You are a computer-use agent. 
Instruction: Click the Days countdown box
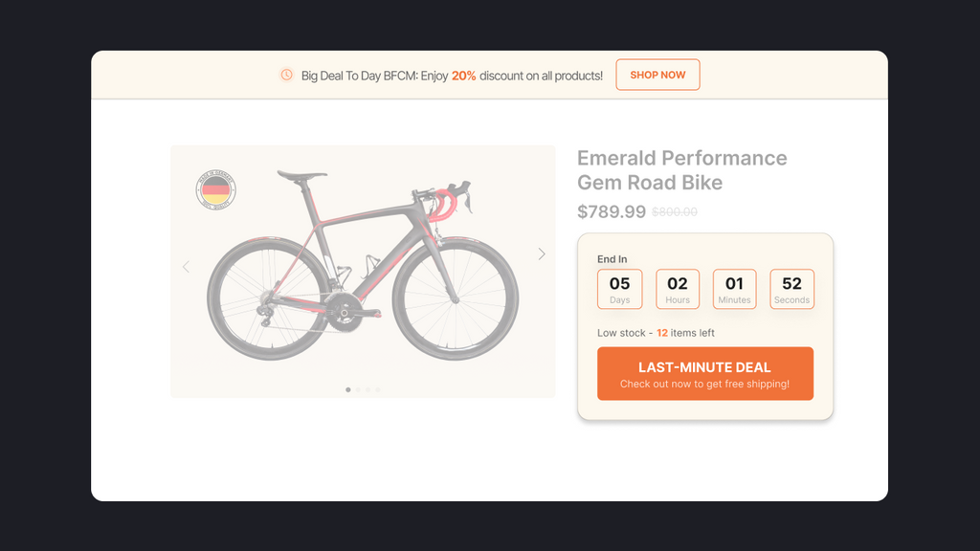[620, 289]
